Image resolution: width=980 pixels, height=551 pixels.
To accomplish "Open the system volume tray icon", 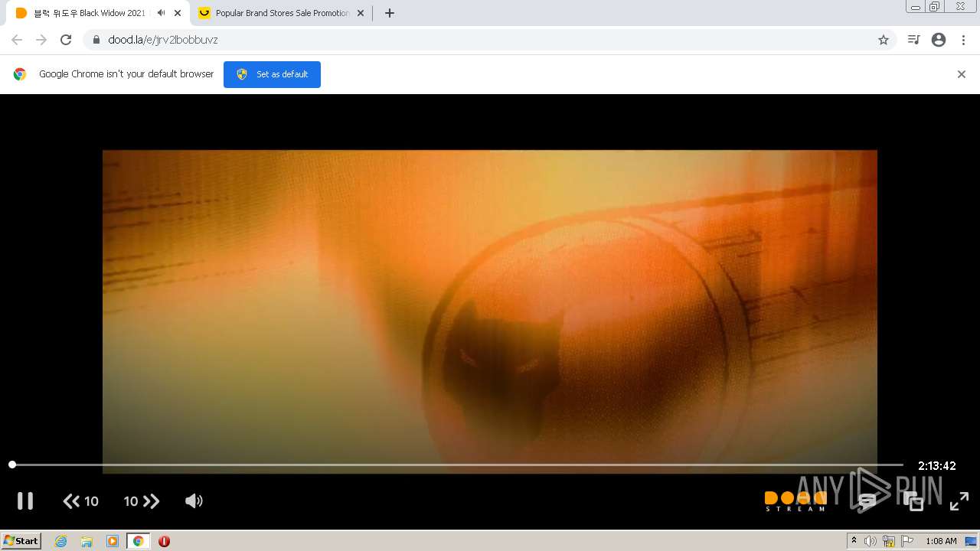I will [x=871, y=541].
